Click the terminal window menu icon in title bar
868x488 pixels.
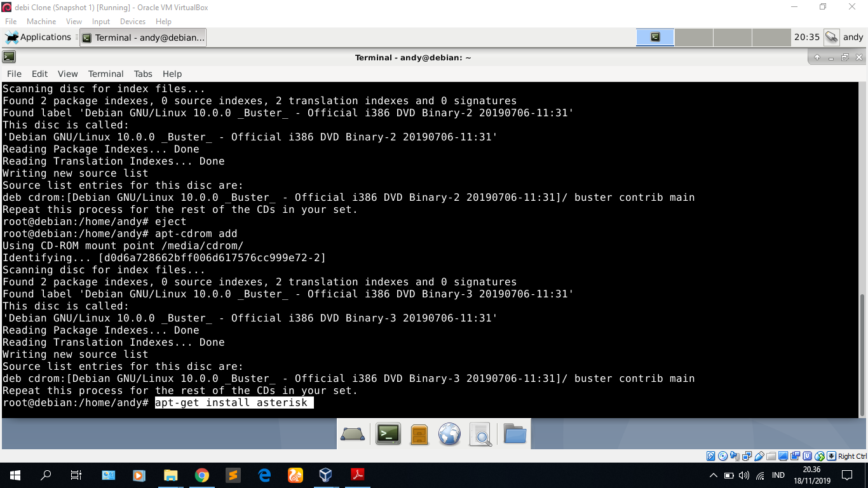[9, 57]
